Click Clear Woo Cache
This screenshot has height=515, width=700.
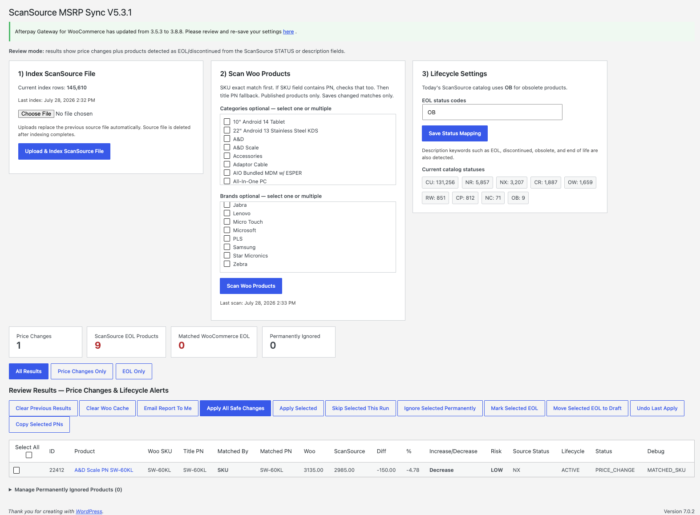coord(108,408)
